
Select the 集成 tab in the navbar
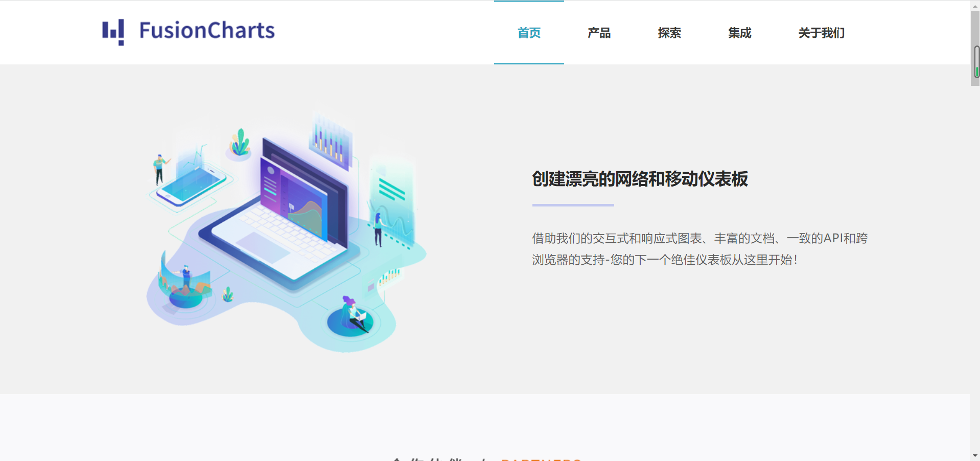click(739, 32)
